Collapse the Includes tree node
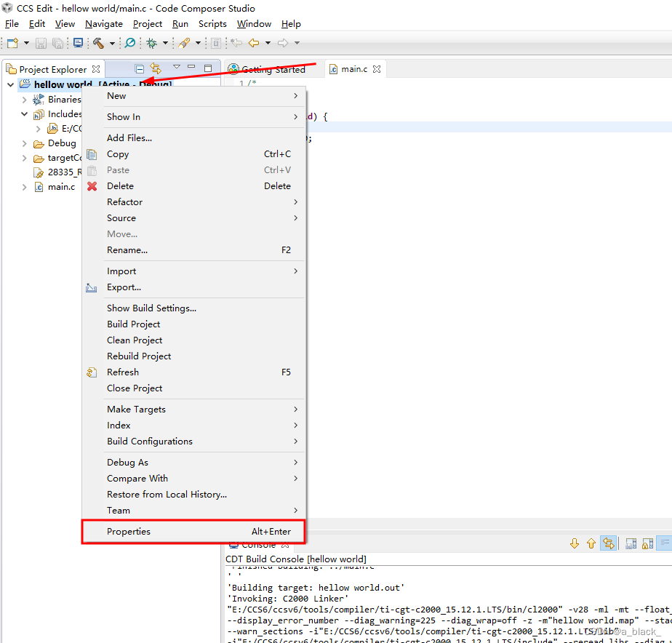The width and height of the screenshot is (672, 643). click(x=25, y=114)
